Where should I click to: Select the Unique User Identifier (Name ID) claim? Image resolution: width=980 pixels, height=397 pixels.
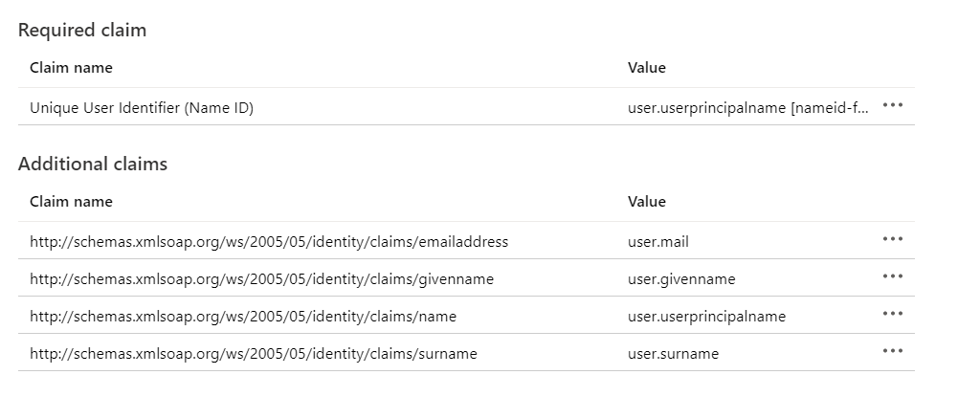pyautogui.click(x=142, y=108)
